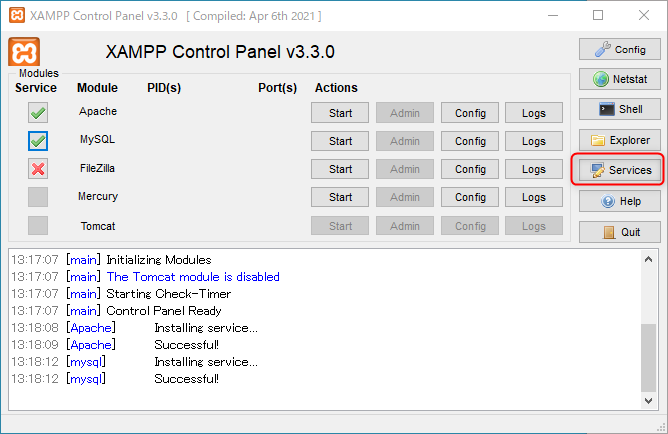The height and width of the screenshot is (434, 668).
Task: Click the large XAMPP orange logo
Action: (x=24, y=52)
